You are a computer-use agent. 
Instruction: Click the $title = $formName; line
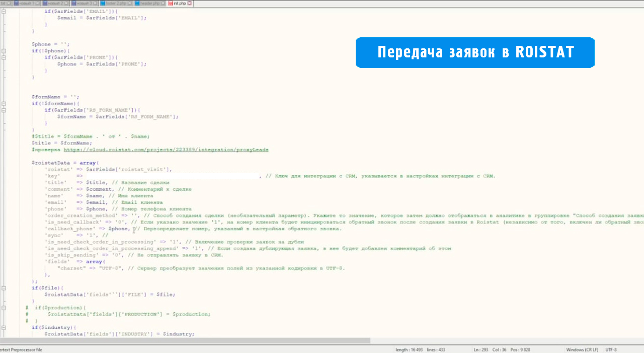pyautogui.click(x=62, y=143)
